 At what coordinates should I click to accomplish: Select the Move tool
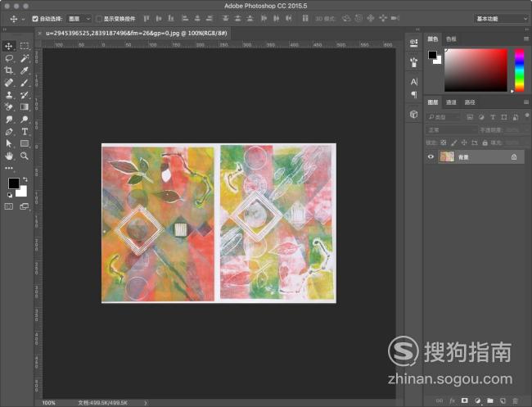click(9, 46)
